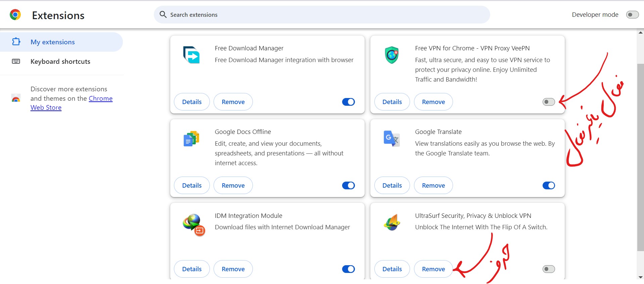Click the Chrome Web Store rainbow icon
This screenshot has height=284, width=644.
(16, 98)
